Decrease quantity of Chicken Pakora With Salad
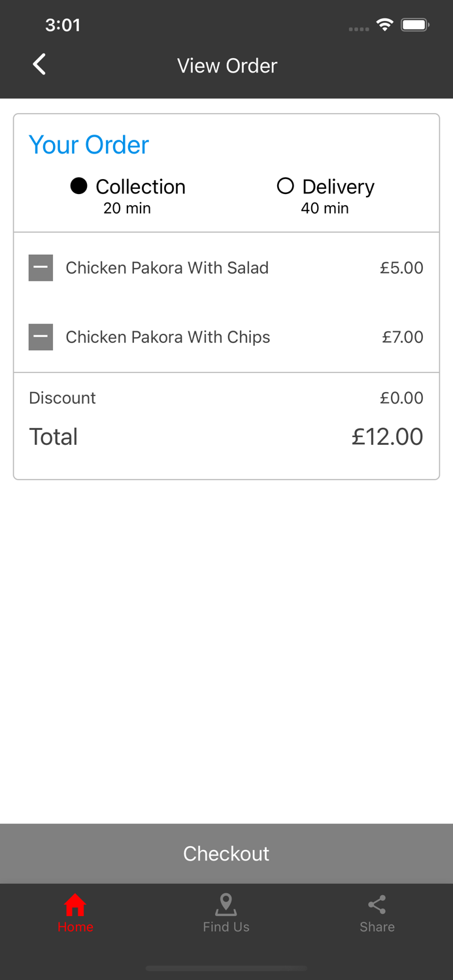453x980 pixels. 41,267
